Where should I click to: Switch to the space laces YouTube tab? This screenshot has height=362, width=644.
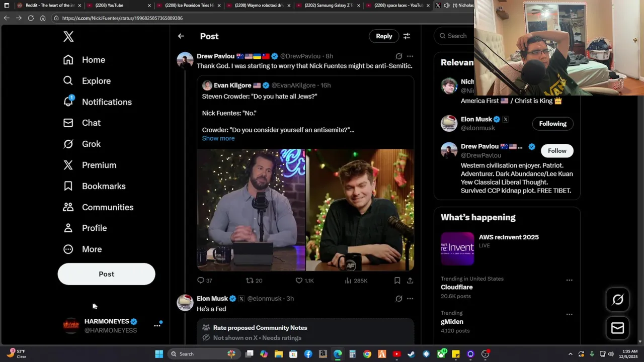coord(397,6)
